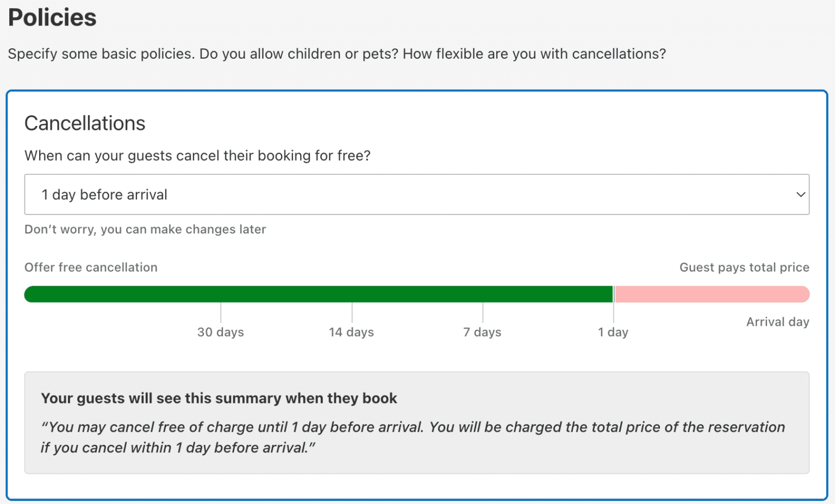Click the 'Your guests will see this summary' heading

(219, 398)
